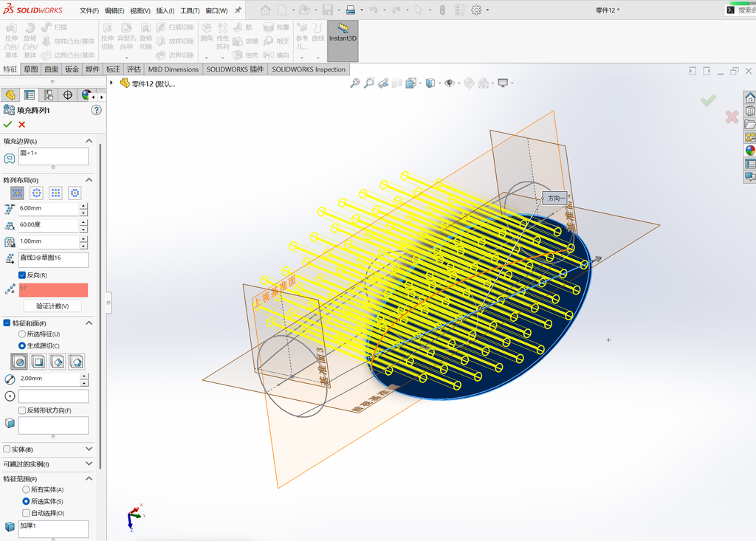
Task: Enable the 反转形状方向(F) checkbox
Action: tap(21, 410)
